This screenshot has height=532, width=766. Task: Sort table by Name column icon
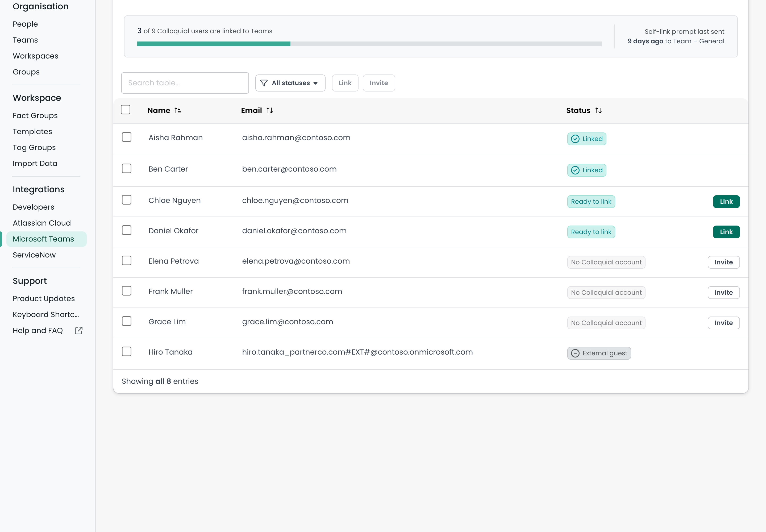[178, 111]
